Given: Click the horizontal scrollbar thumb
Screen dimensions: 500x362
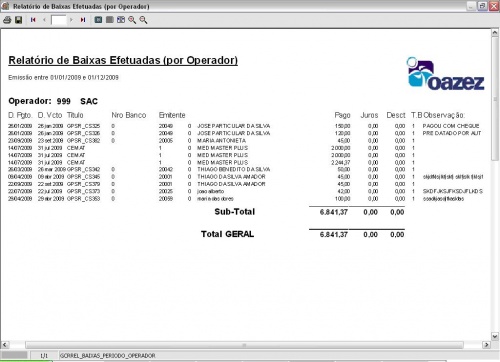Looking at the screenshot, I should point(244,345).
